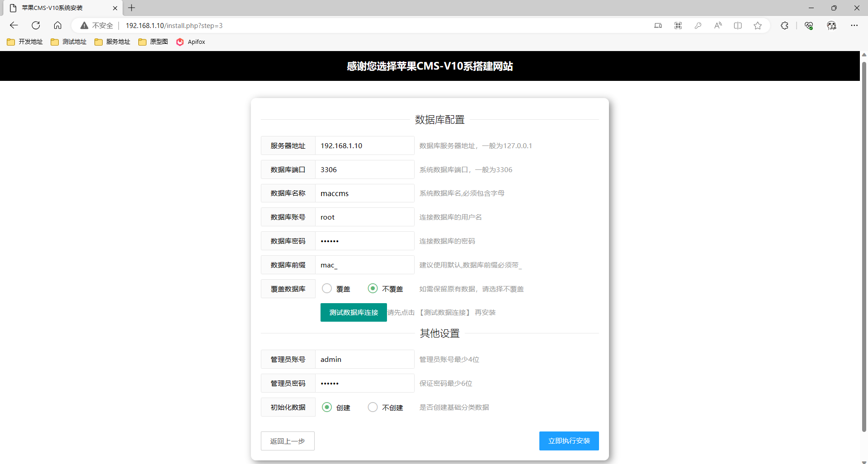Image resolution: width=868 pixels, height=464 pixels.
Task: Select 不覆盖 radio option
Action: click(373, 288)
